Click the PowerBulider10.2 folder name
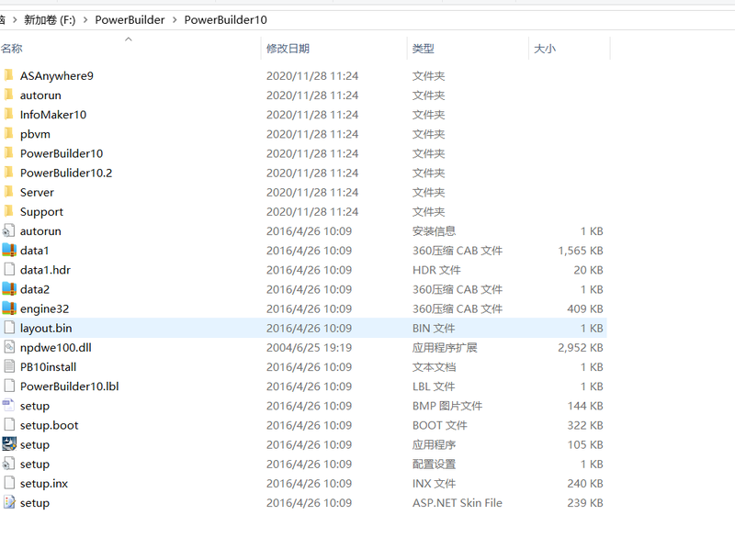The image size is (735, 560). 66,173
